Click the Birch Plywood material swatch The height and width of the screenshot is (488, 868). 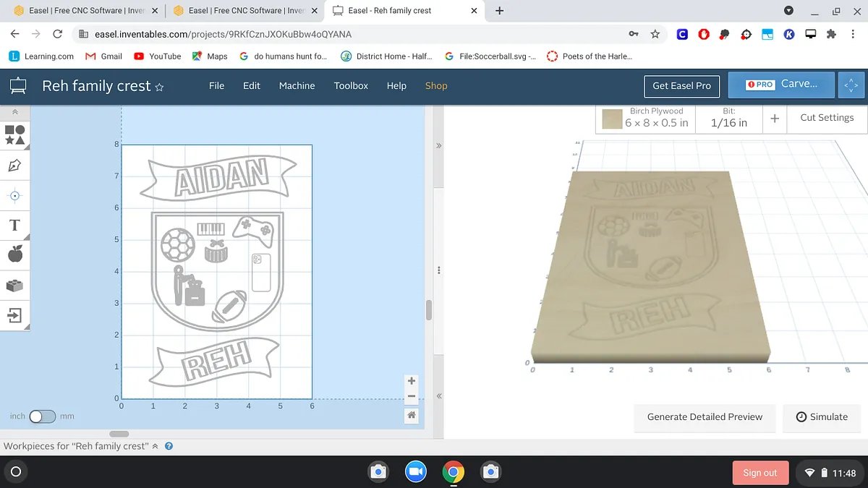[x=613, y=119]
